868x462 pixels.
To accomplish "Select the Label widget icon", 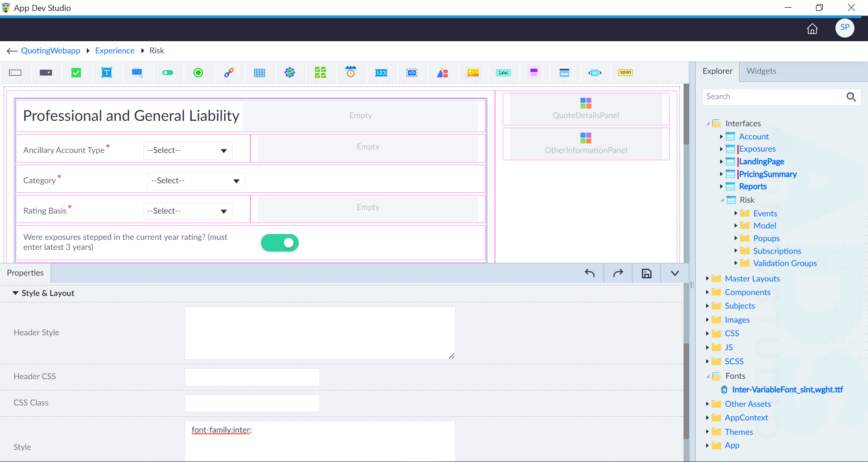I will [503, 72].
